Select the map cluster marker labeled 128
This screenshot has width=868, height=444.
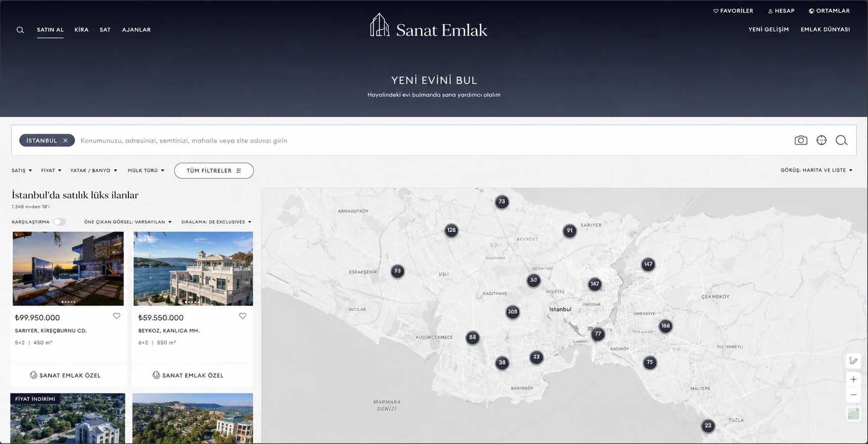(x=451, y=230)
